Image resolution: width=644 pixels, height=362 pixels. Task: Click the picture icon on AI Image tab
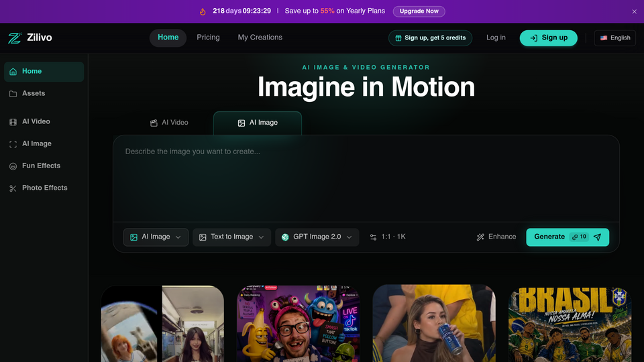241,123
